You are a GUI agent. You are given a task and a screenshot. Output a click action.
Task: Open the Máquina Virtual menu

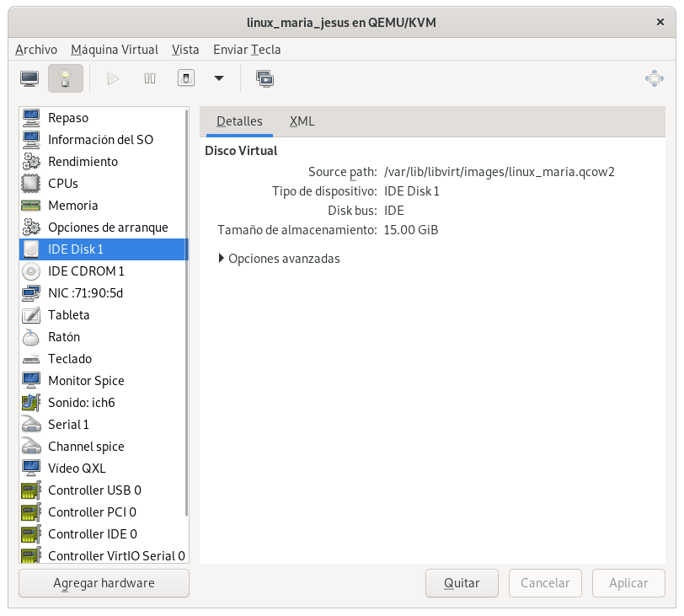pos(115,50)
